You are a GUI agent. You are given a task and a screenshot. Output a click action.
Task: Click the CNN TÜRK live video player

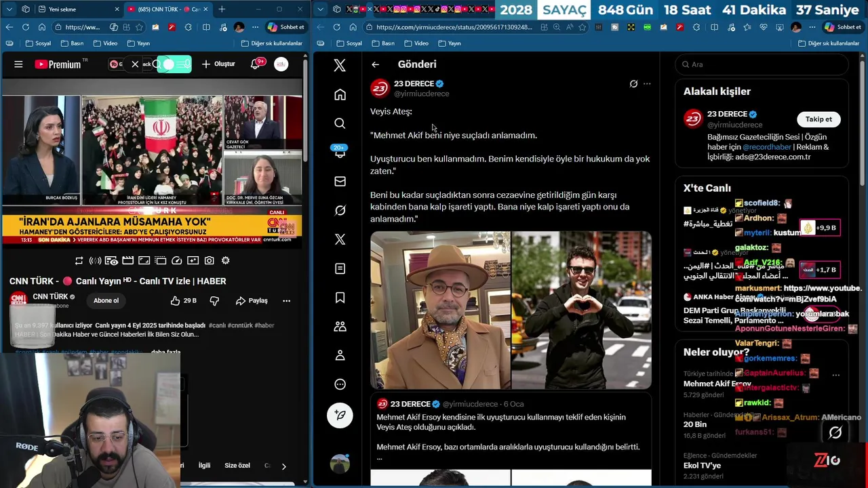pyautogui.click(x=152, y=169)
